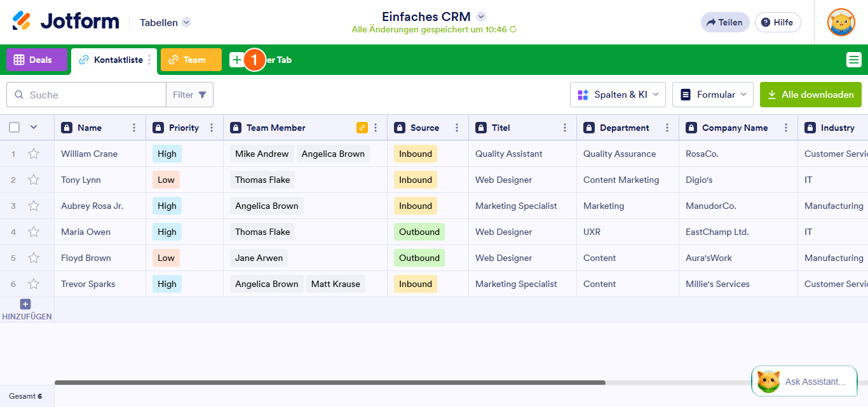Open Titel column options menu
This screenshot has width=868, height=407.
tap(565, 128)
